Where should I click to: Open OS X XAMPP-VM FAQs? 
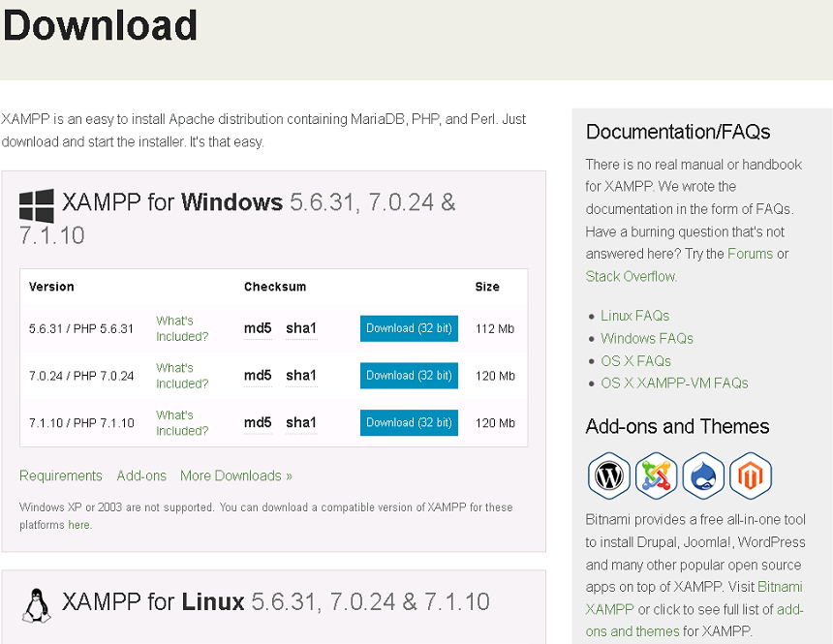point(674,383)
